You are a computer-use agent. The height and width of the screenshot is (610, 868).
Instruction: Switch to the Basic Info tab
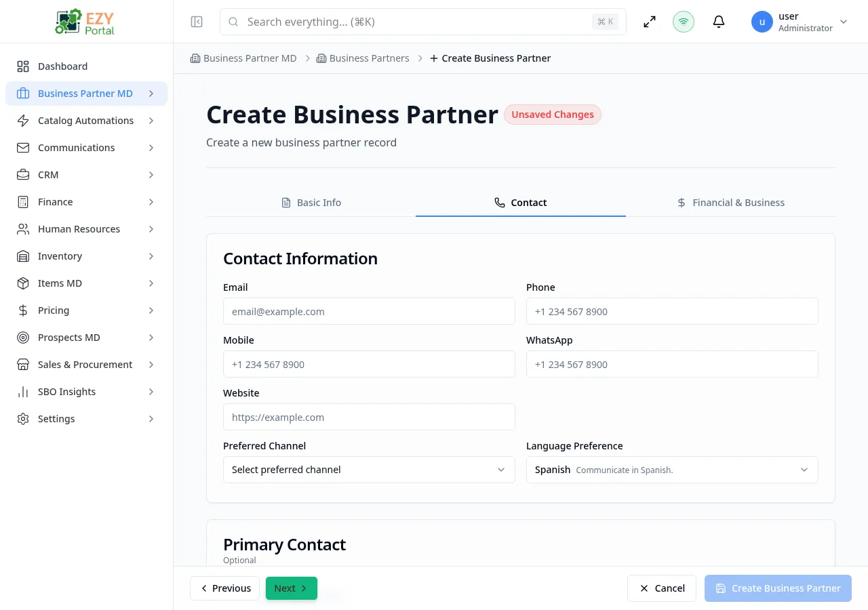tap(311, 202)
